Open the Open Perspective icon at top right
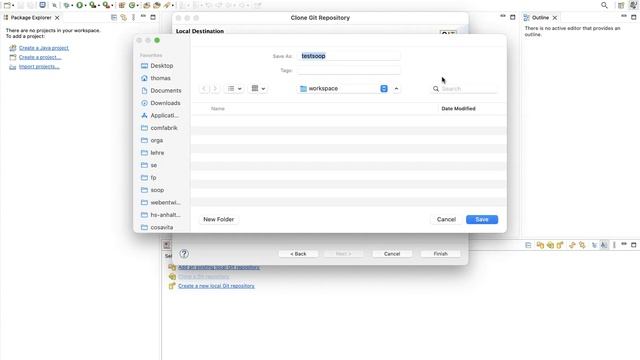 pyautogui.click(x=621, y=5)
